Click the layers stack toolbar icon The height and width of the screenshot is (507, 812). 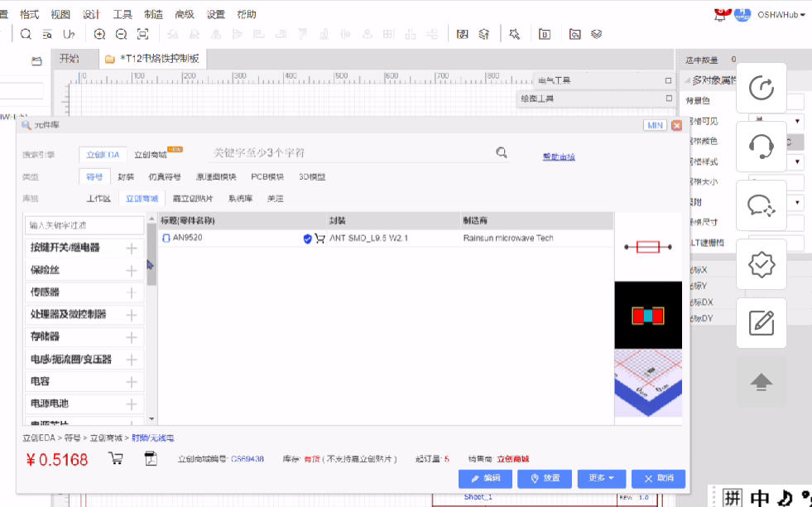pyautogui.click(x=597, y=34)
